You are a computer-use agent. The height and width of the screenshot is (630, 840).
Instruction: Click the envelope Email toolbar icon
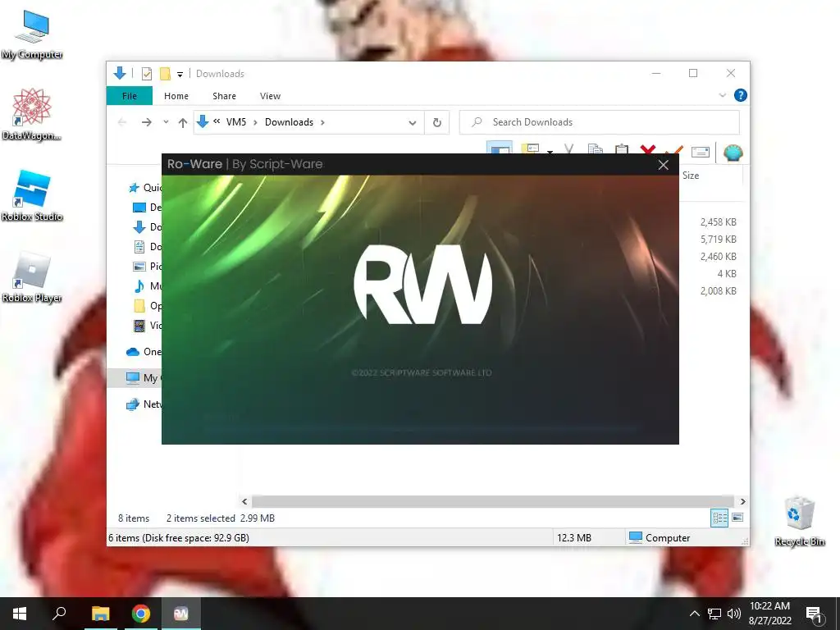click(x=701, y=152)
